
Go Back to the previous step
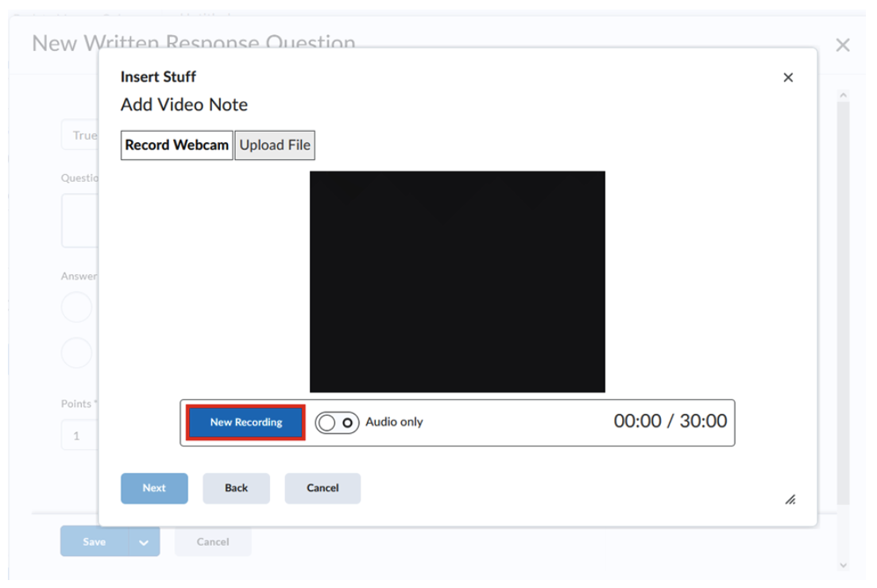pos(236,488)
